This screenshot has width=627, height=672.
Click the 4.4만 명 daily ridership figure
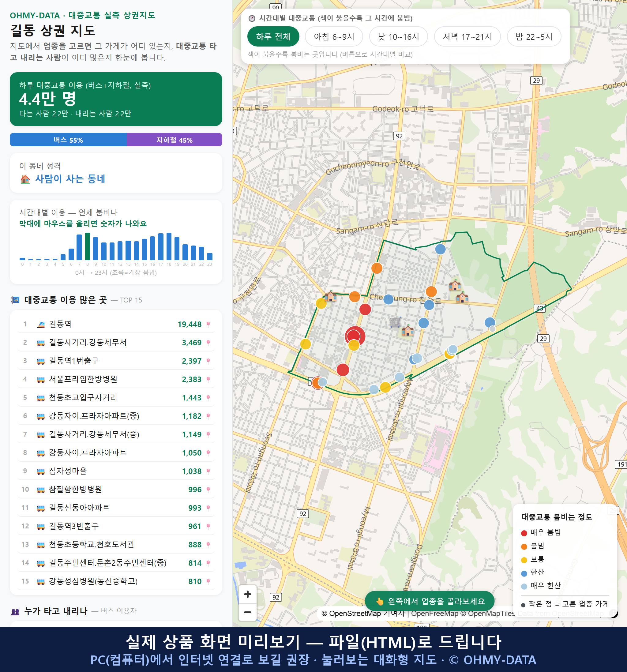point(48,99)
